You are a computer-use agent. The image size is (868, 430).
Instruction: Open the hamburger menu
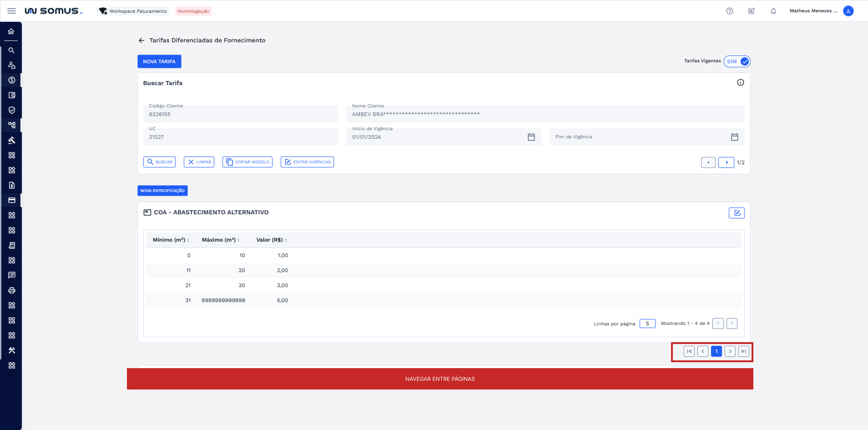11,11
